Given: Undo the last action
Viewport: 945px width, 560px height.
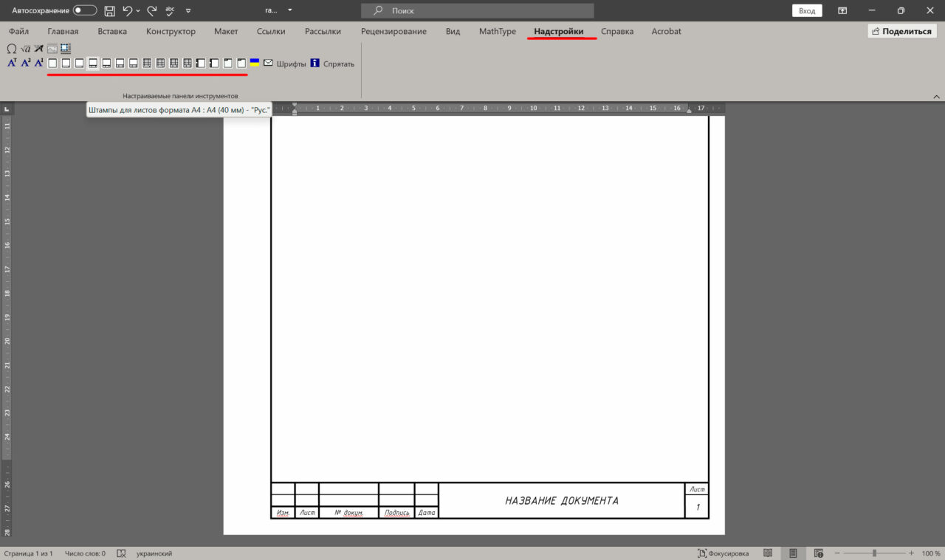Looking at the screenshot, I should pos(127,11).
